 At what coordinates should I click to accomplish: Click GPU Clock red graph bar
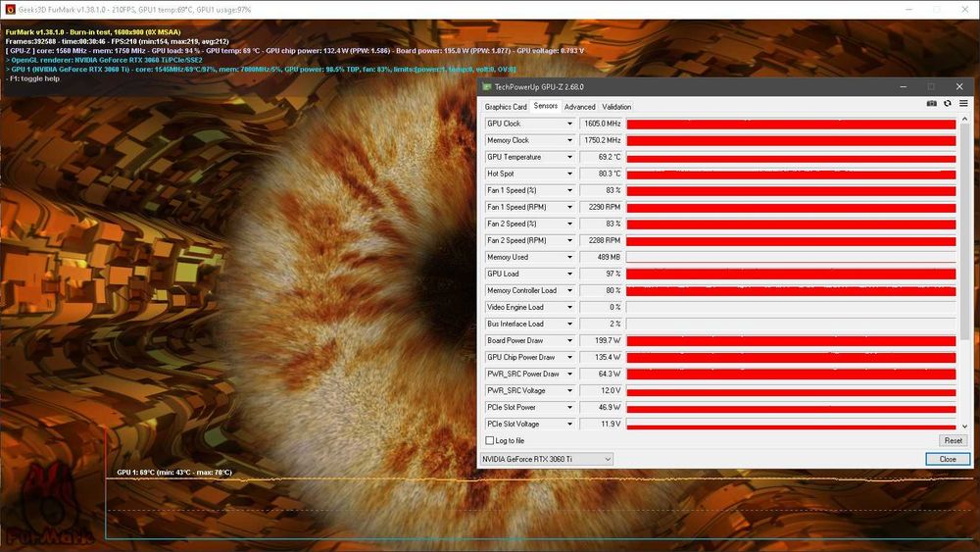point(791,124)
